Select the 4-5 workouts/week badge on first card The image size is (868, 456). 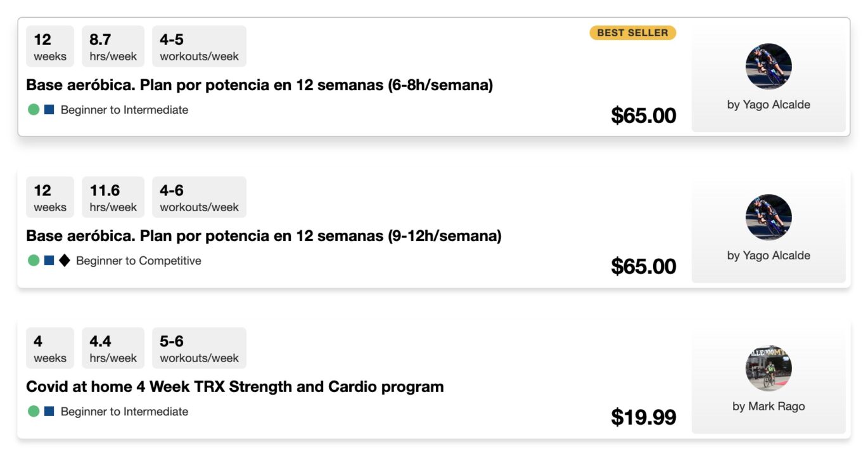click(x=199, y=45)
